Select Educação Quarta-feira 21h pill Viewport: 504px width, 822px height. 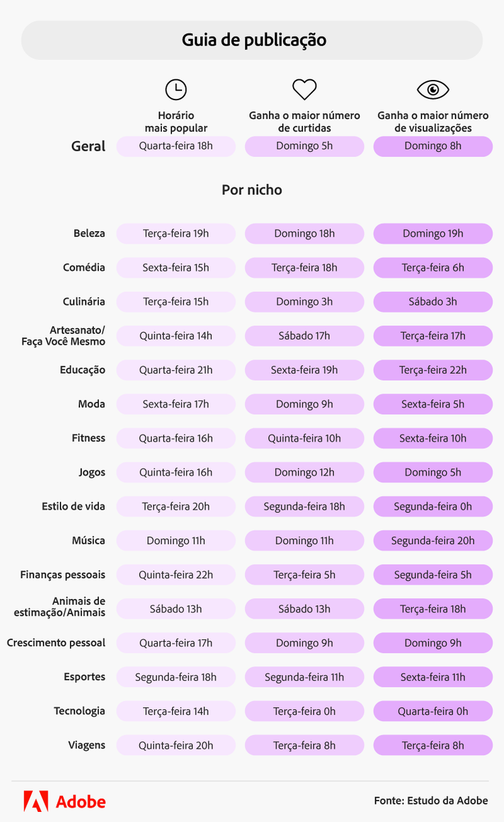[x=176, y=370]
